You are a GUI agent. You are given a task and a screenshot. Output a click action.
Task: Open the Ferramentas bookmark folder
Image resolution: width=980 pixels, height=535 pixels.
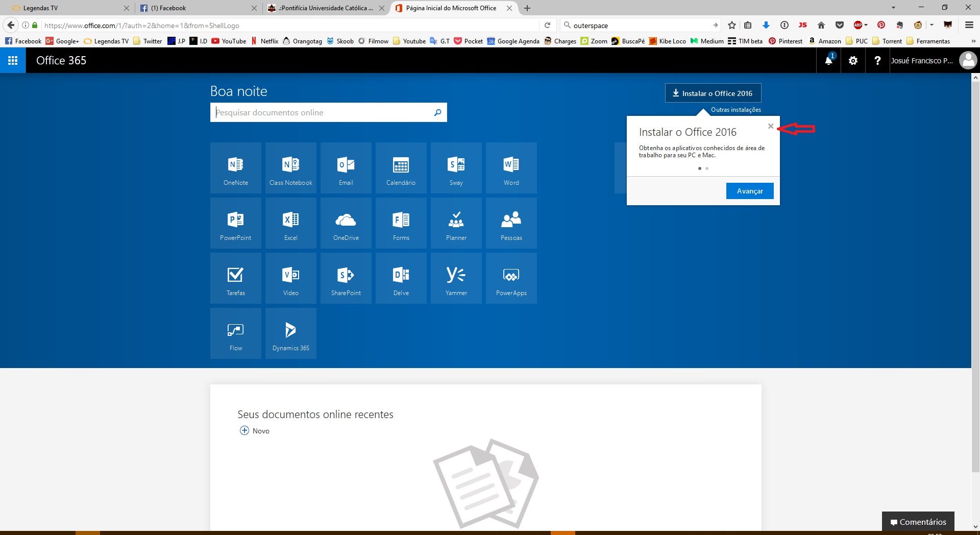click(928, 41)
